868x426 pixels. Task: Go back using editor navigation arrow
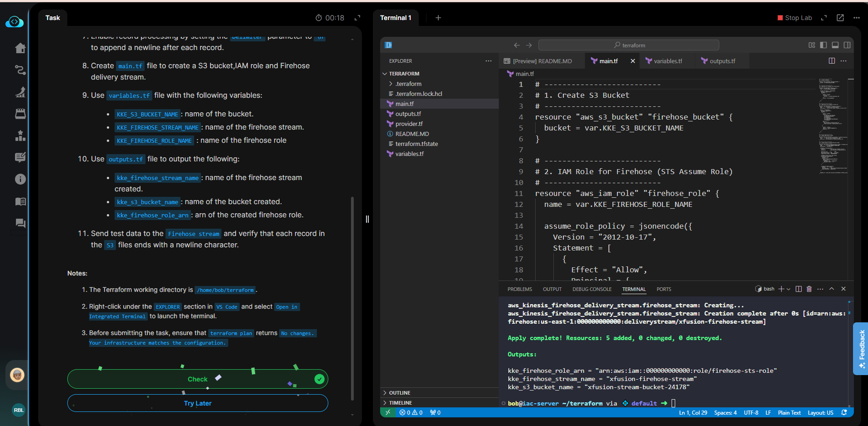pos(517,45)
